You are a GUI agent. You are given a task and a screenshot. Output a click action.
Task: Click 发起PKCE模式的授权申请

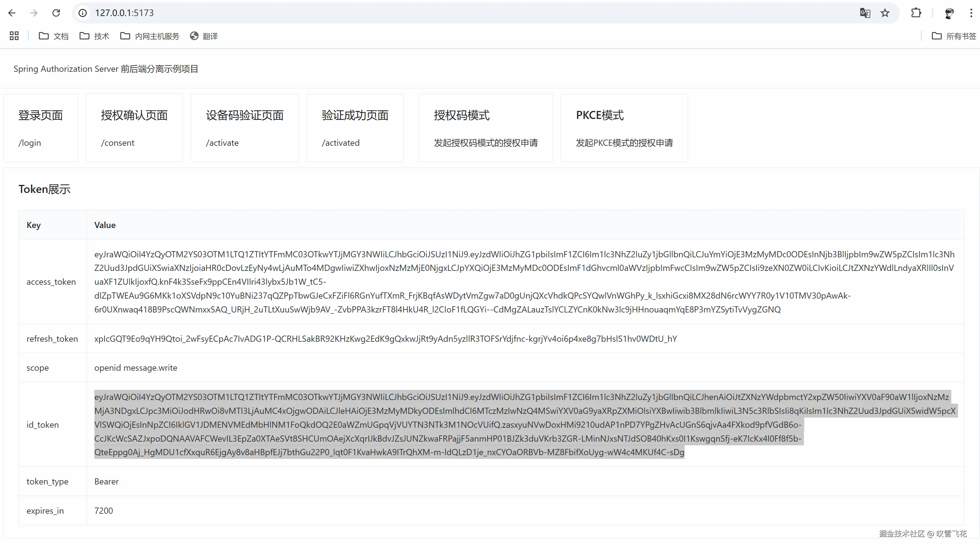[624, 143]
